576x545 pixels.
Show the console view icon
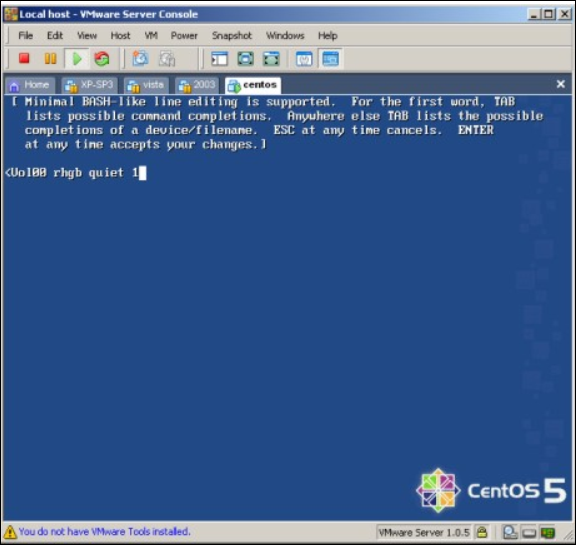330,59
